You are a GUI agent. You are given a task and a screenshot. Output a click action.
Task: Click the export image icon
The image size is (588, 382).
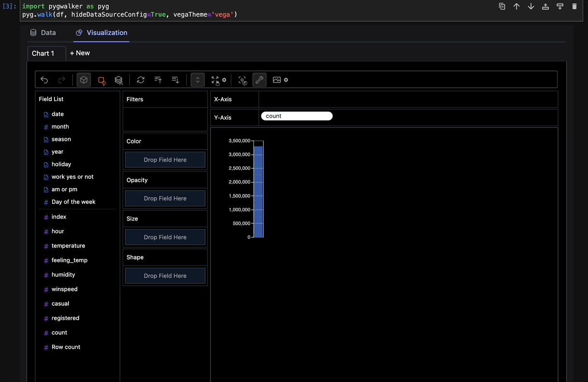277,80
